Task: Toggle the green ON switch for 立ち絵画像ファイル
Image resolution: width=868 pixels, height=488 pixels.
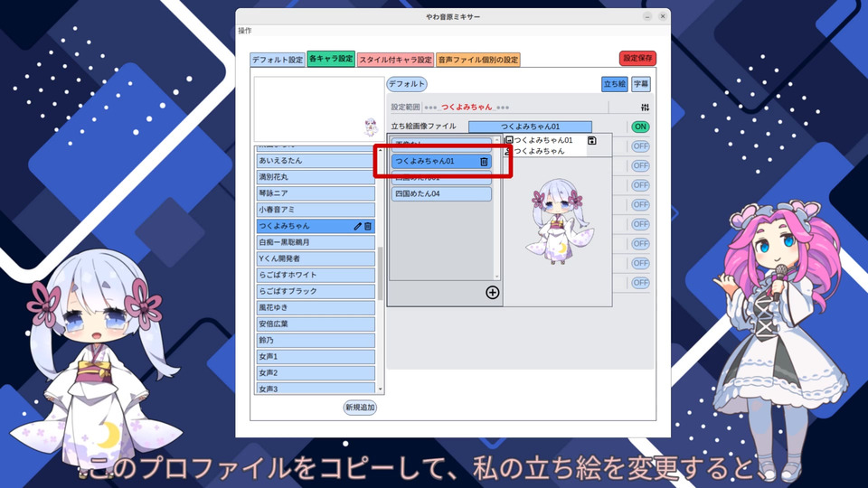Action: click(640, 127)
